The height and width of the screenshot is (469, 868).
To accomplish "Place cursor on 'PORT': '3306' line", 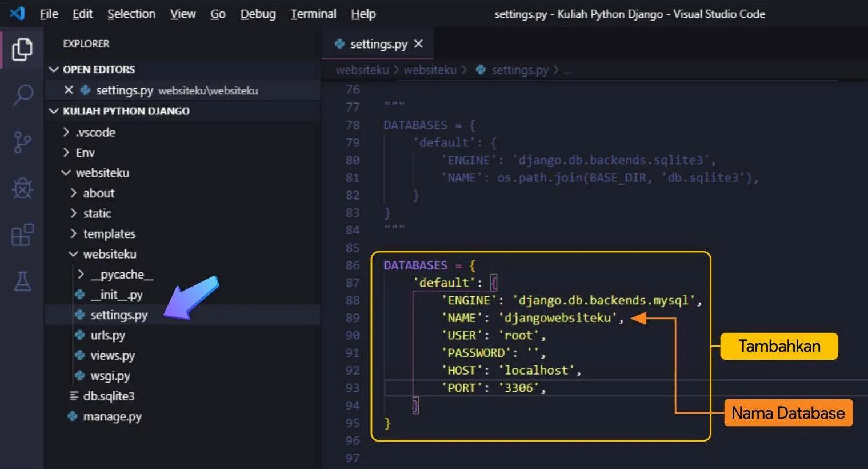I will tap(493, 388).
